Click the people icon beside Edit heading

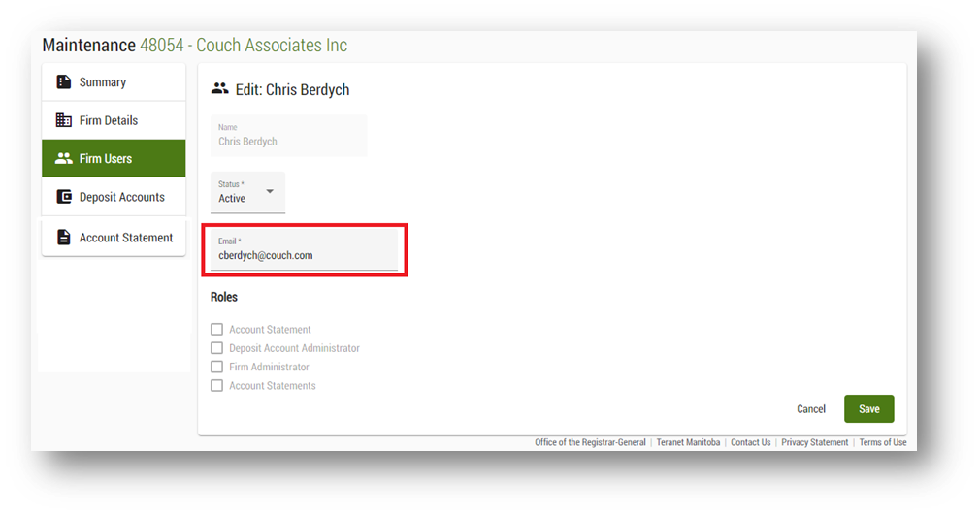coord(219,89)
